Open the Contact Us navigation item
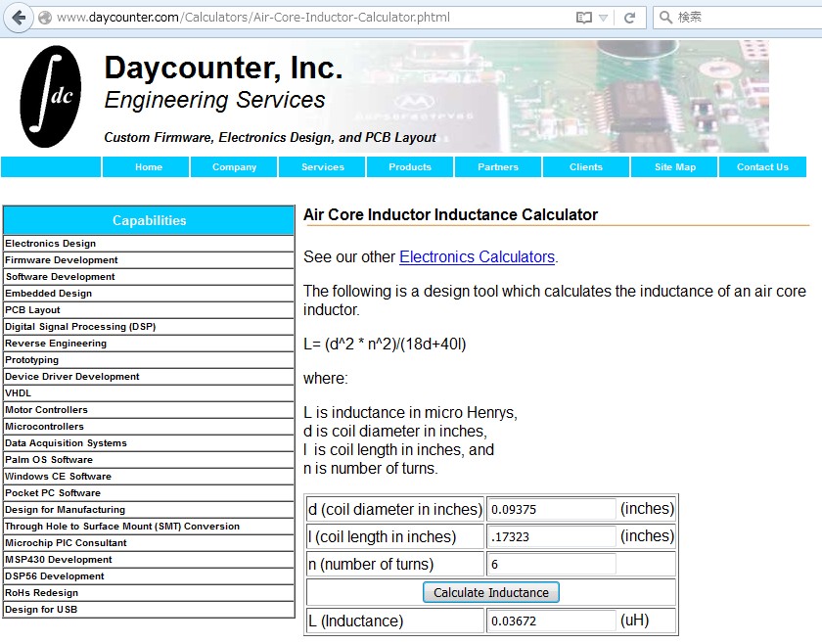The width and height of the screenshot is (822, 644). 762,166
